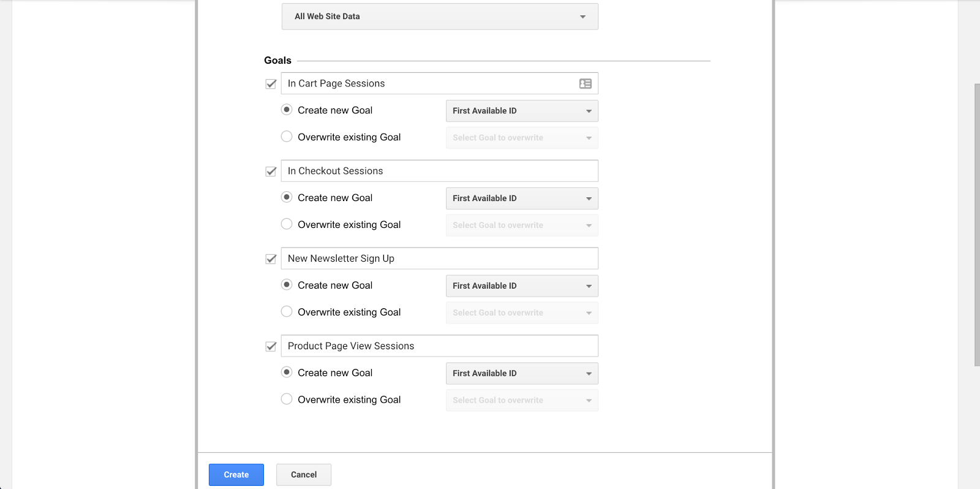This screenshot has width=980, height=489.
Task: Uncheck the Product Page View Sessions checkbox
Action: (271, 347)
